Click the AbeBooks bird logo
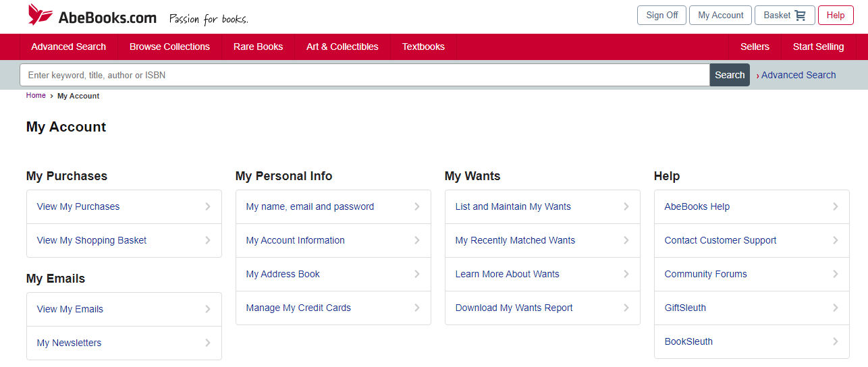The width and height of the screenshot is (868, 367). pyautogui.click(x=40, y=15)
